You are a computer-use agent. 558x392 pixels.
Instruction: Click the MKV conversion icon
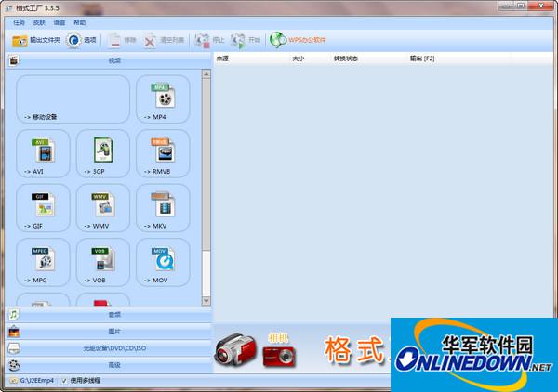click(x=163, y=208)
